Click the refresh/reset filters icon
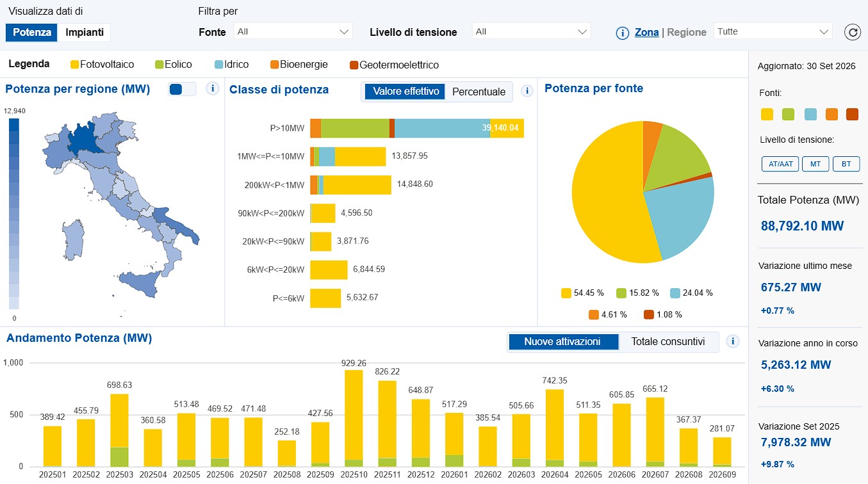The height and width of the screenshot is (484, 868). pos(852,32)
